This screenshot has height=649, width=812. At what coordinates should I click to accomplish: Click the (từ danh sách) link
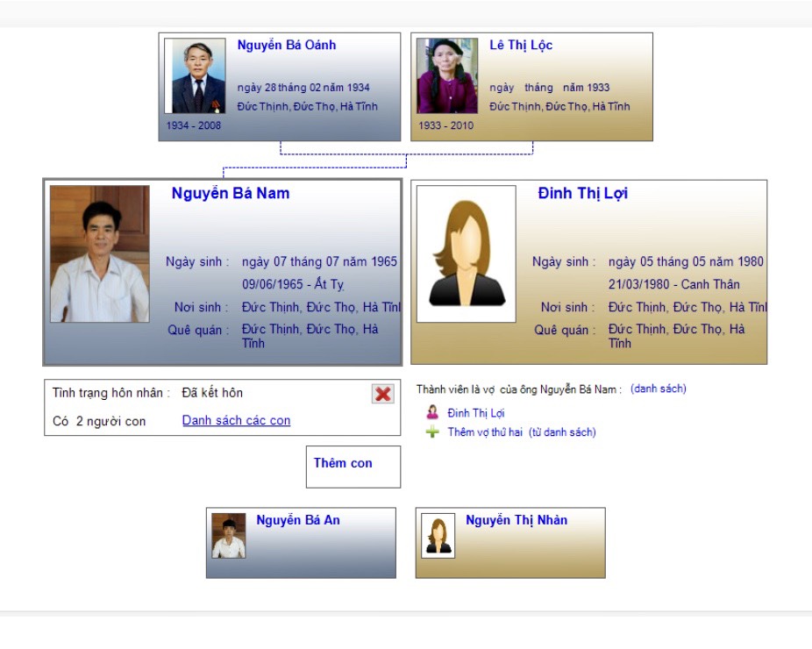[562, 432]
